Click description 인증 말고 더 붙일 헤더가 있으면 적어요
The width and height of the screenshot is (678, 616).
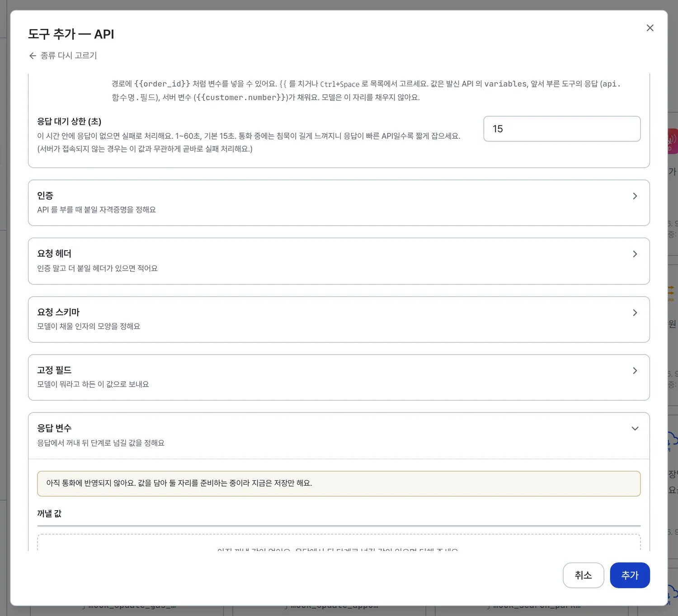coord(98,268)
